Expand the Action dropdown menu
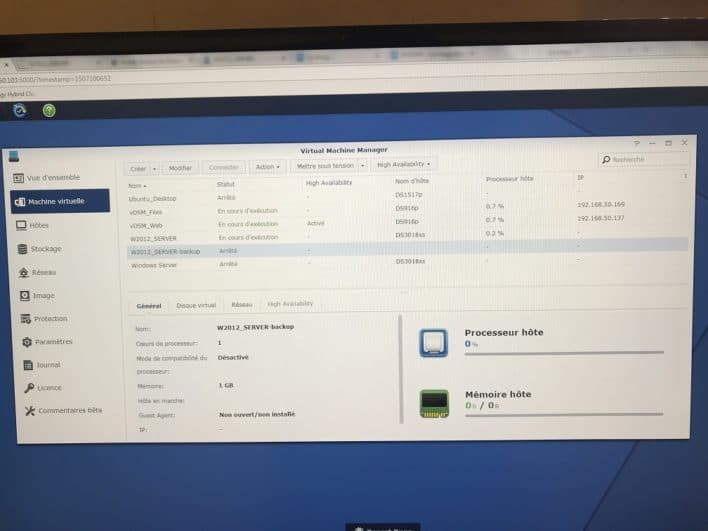 click(x=266, y=167)
